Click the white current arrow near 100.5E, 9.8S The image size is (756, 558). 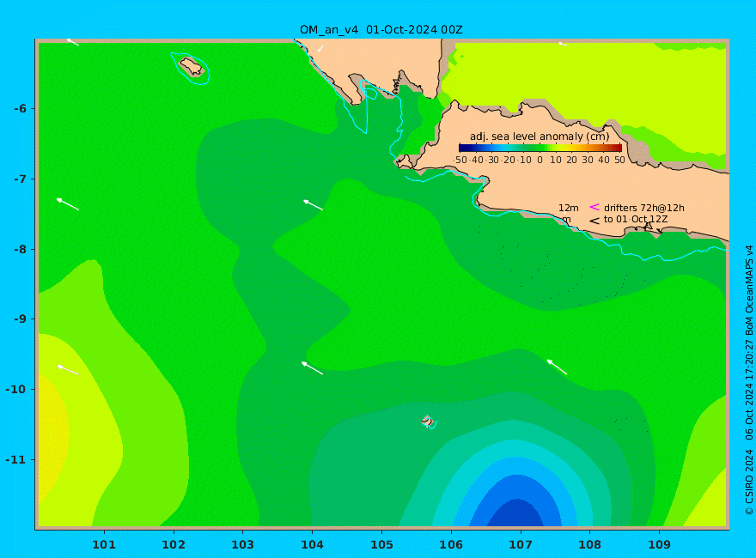68,370
